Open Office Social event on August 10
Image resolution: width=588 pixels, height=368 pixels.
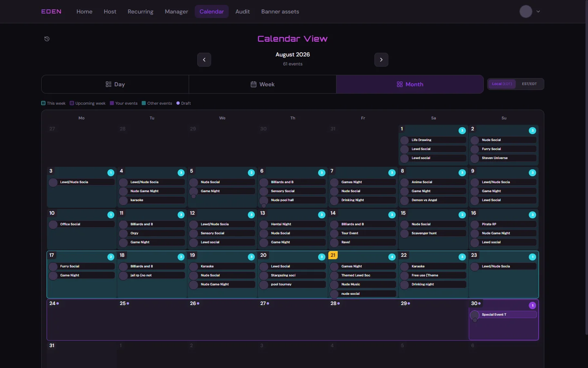(82, 224)
